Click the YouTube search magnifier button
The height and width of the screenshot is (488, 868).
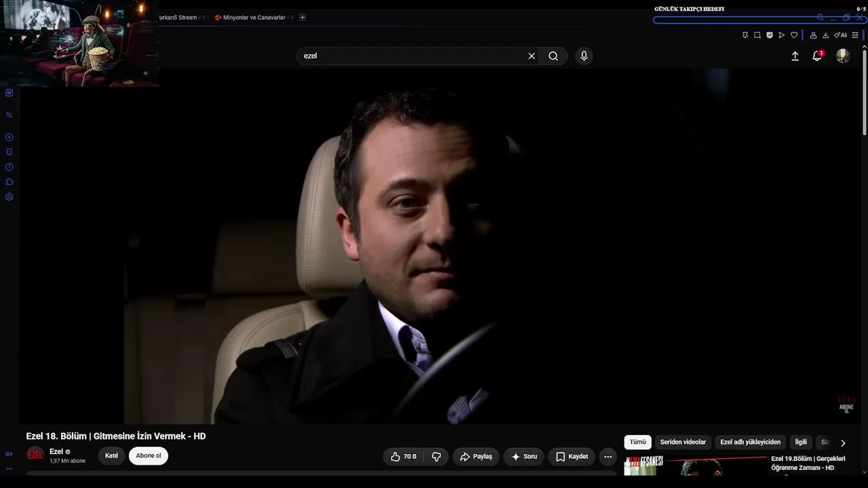click(x=553, y=56)
